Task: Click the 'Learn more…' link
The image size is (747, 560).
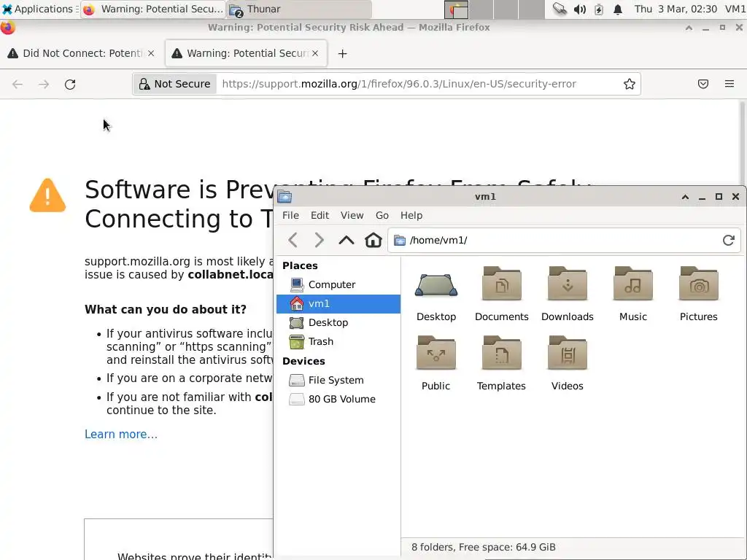Action: pos(121,435)
